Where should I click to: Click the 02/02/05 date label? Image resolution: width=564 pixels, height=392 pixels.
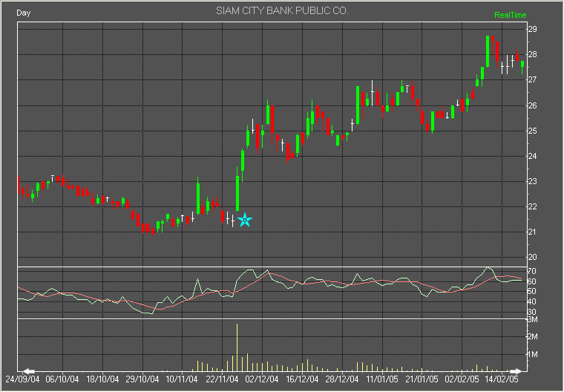(x=462, y=379)
